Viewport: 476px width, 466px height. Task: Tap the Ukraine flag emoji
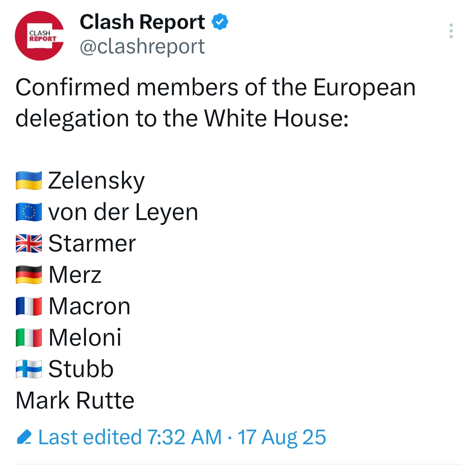click(29, 181)
